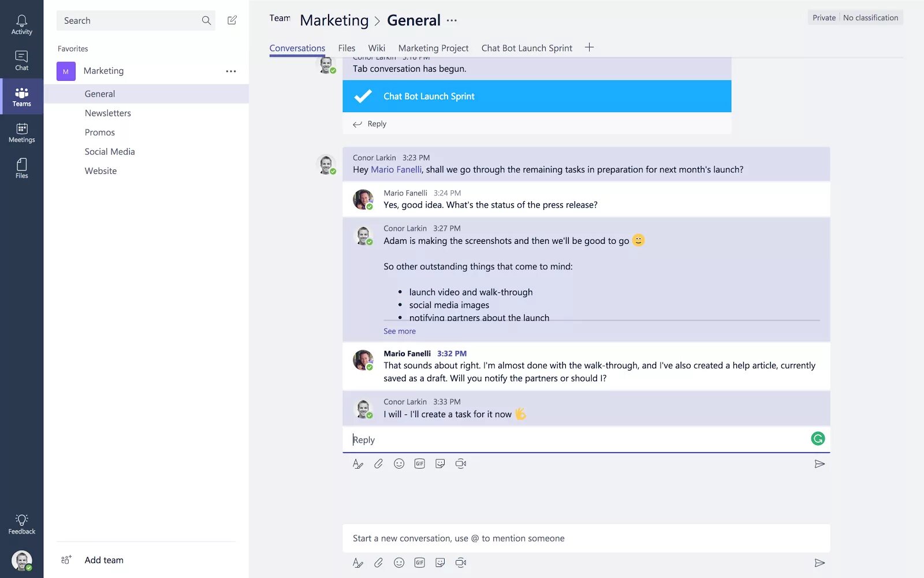Select Teams in the left rail
This screenshot has height=578, width=924.
21,97
